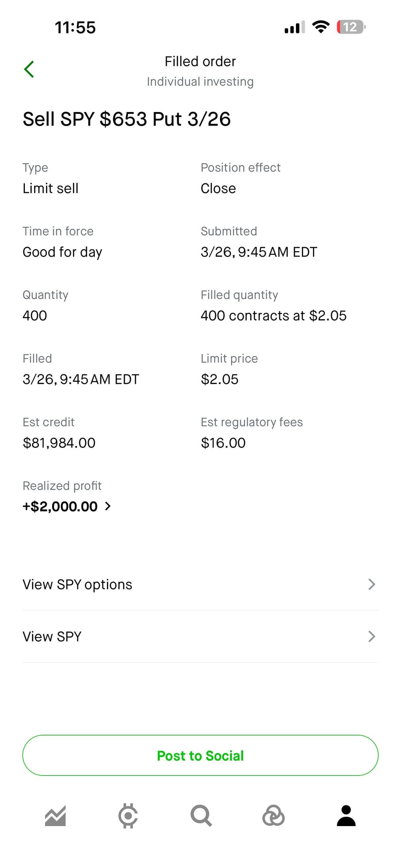Open the investing chart tab
The width and height of the screenshot is (401, 868).
tap(55, 816)
